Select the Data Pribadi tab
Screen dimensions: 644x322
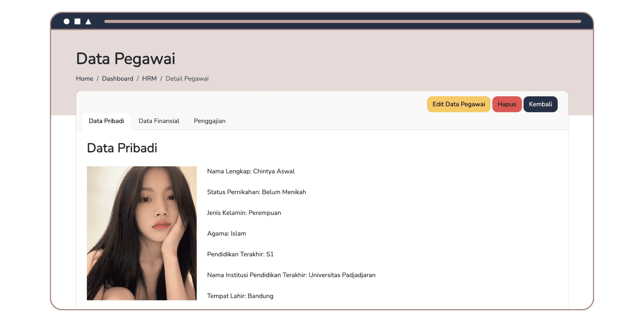106,121
